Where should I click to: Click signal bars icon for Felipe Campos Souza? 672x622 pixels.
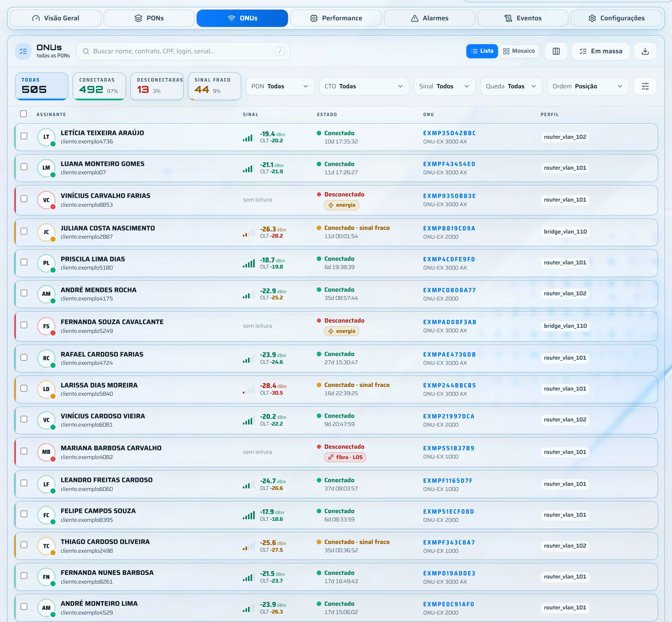(x=249, y=515)
